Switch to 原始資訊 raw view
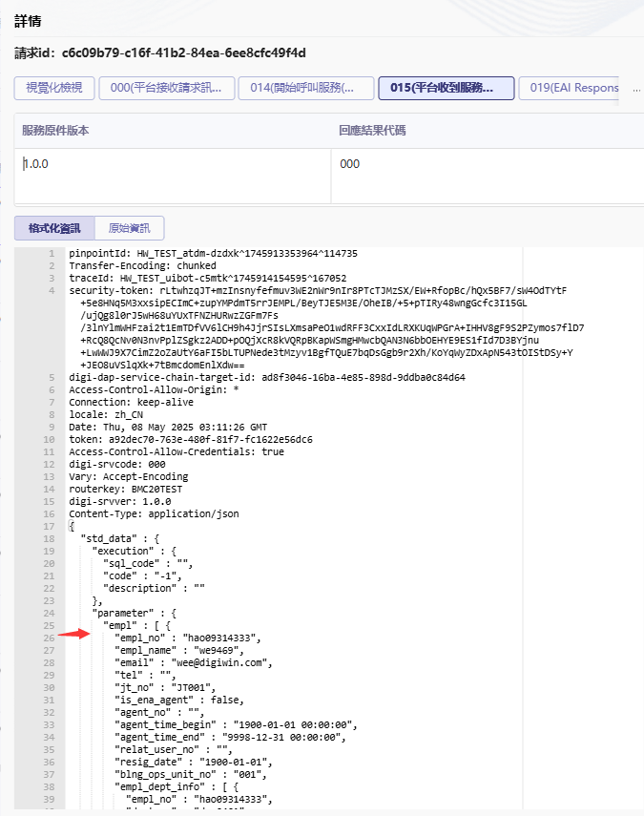Viewport: 644px width, 816px height. tap(130, 228)
